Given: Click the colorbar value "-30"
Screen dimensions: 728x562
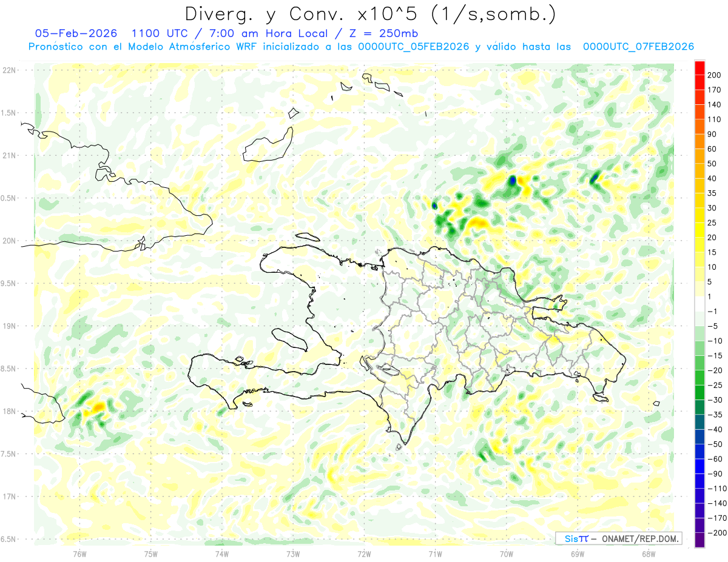Looking at the screenshot, I should (x=716, y=400).
